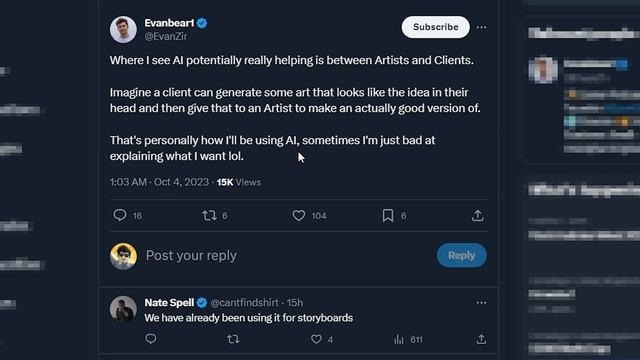The height and width of the screenshot is (360, 640).
Task: Share Nate Spell's reply
Action: (x=481, y=339)
